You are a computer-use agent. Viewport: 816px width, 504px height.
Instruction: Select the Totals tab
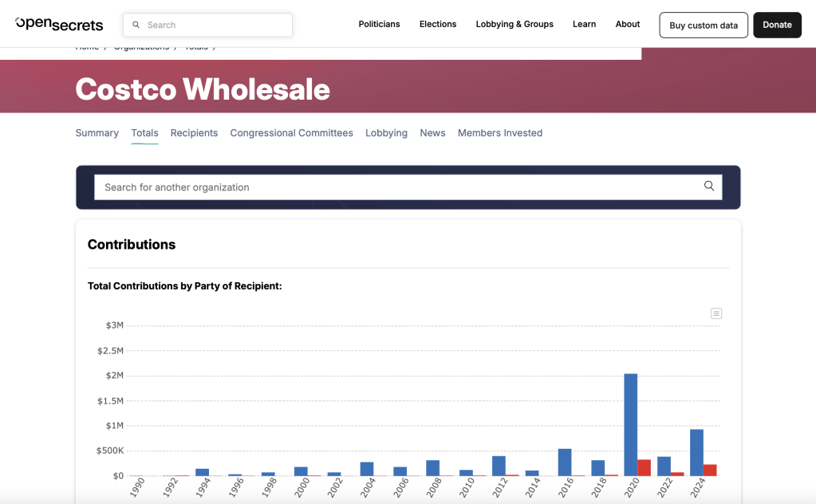(x=144, y=133)
